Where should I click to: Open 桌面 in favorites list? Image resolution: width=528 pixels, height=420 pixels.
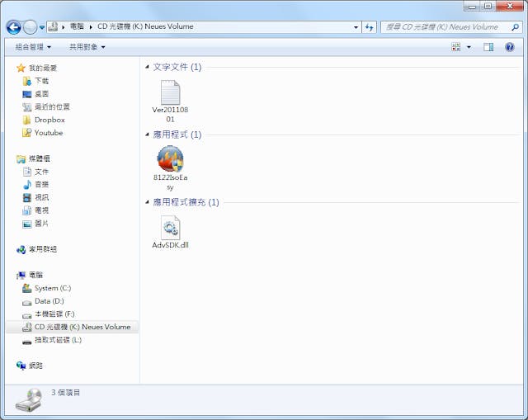pos(35,94)
